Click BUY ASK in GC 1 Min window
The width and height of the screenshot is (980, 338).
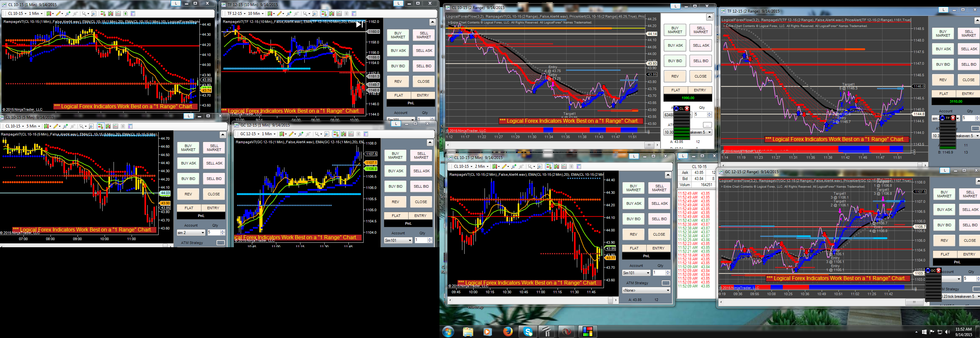tap(396, 171)
